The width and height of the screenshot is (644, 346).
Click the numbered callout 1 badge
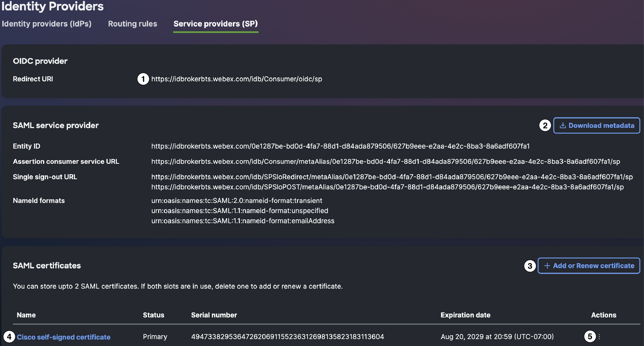coord(143,79)
